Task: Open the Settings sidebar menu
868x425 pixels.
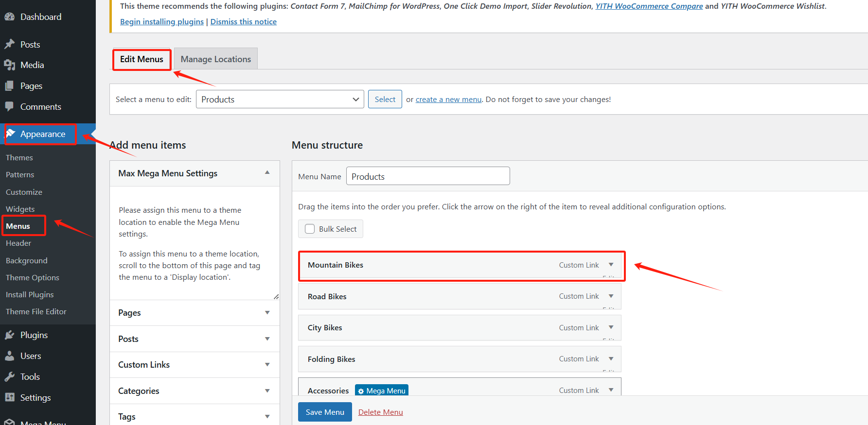Action: coord(48,397)
